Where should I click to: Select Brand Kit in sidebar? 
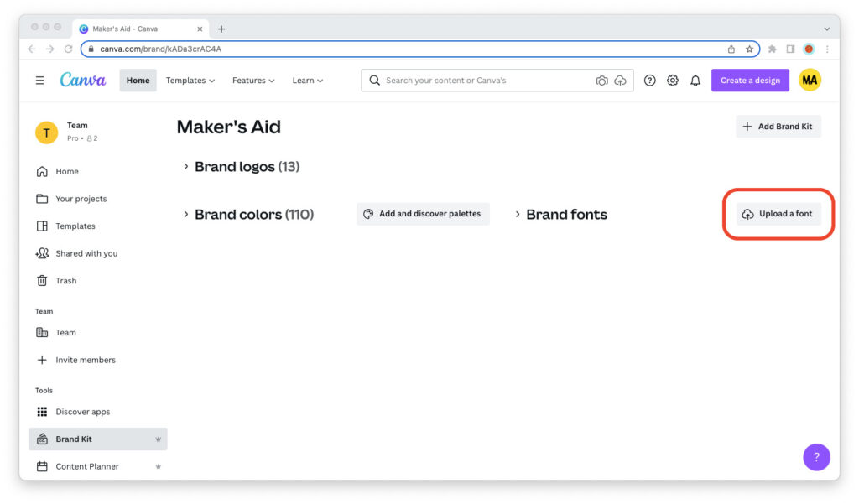pyautogui.click(x=97, y=439)
